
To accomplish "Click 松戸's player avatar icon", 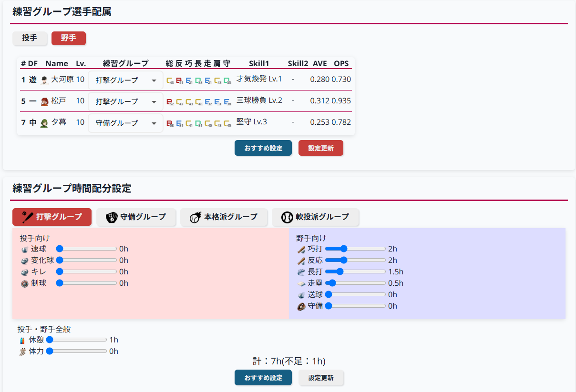I will point(44,101).
